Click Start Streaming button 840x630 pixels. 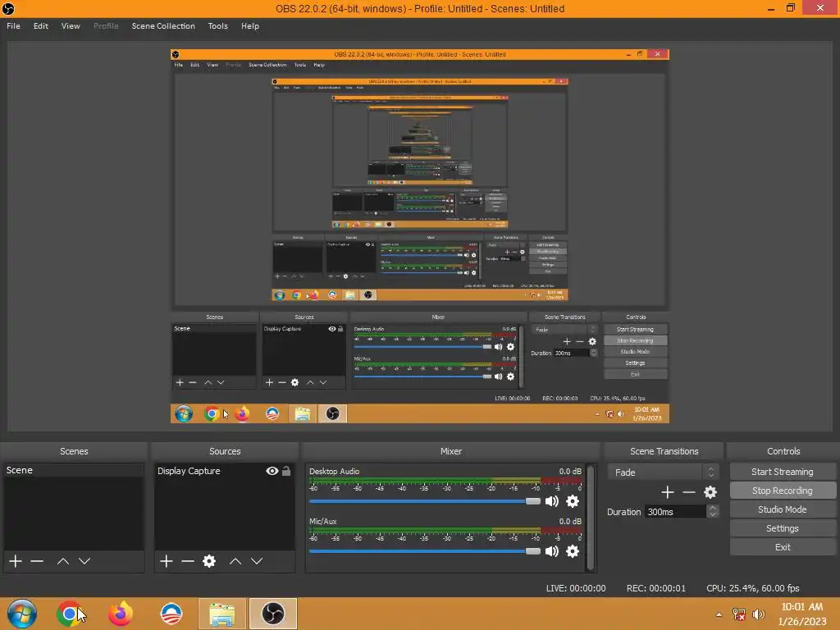tap(783, 472)
